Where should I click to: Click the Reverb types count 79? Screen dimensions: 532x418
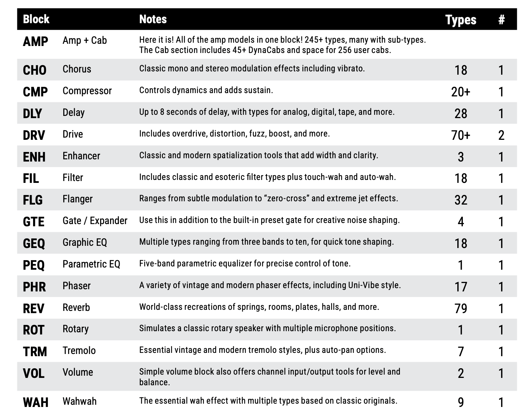click(461, 308)
